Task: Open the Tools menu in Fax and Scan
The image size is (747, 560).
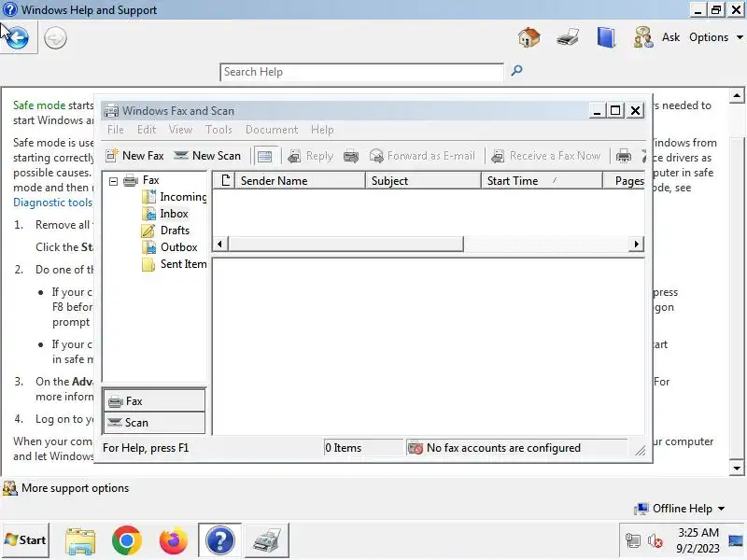Action: [218, 130]
